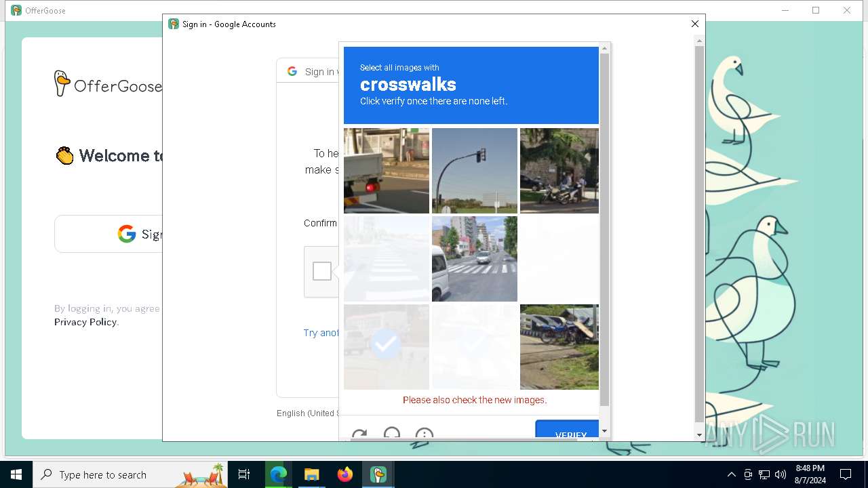The width and height of the screenshot is (868, 488).
Task: Show hidden system tray icons
Action: tap(731, 474)
